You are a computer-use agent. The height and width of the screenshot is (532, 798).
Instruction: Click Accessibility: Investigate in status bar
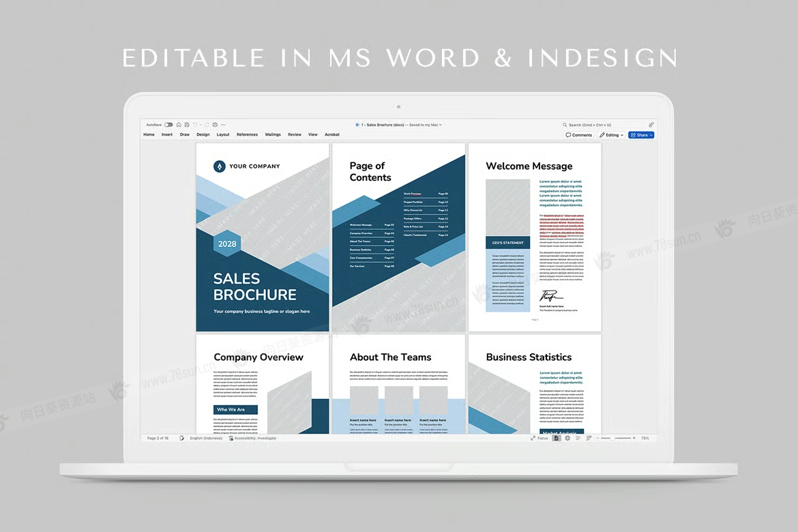click(x=252, y=438)
